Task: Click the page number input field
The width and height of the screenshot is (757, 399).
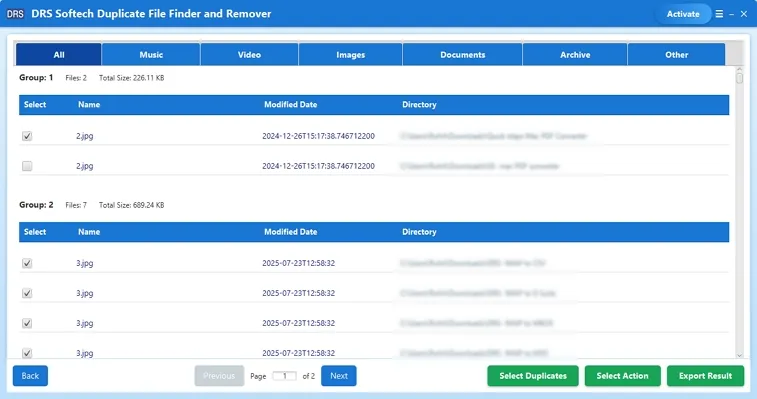Action: [x=284, y=376]
